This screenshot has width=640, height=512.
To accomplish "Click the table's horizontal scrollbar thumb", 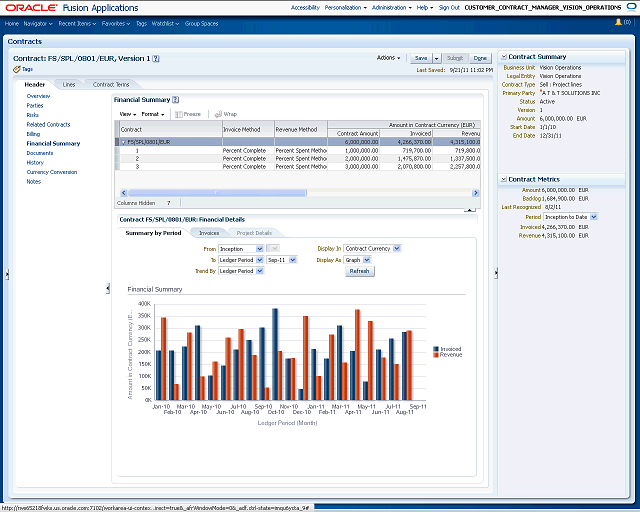I will tap(217, 193).
